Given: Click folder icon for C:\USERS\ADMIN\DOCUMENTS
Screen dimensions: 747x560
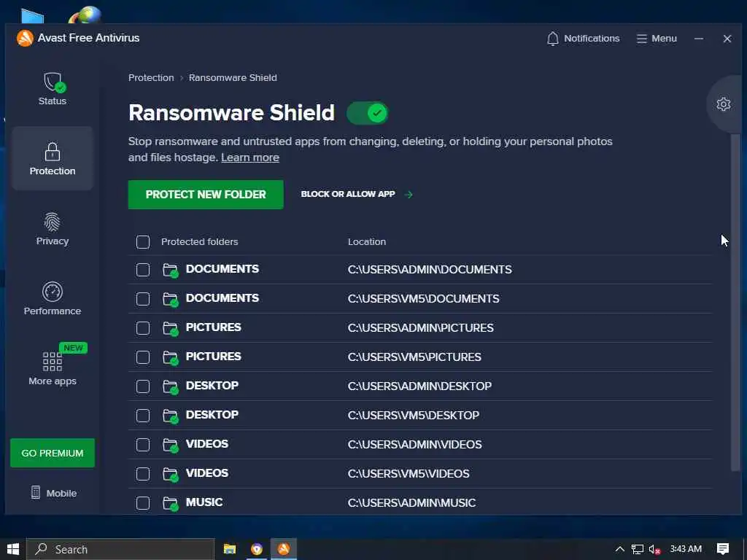Looking at the screenshot, I should point(170,270).
